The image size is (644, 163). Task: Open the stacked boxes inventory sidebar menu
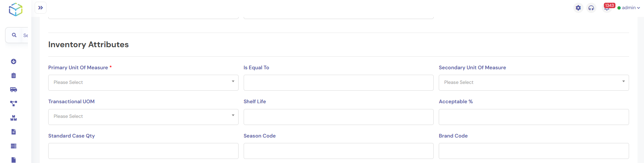[x=14, y=118]
